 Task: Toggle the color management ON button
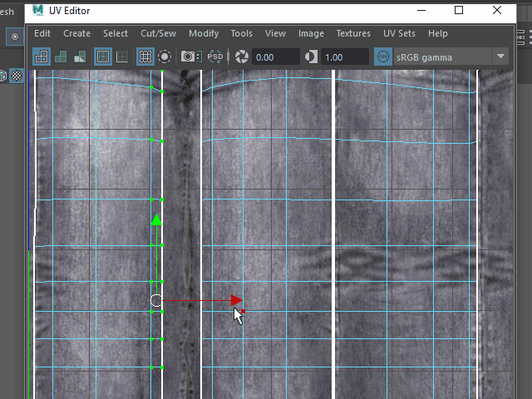[383, 57]
